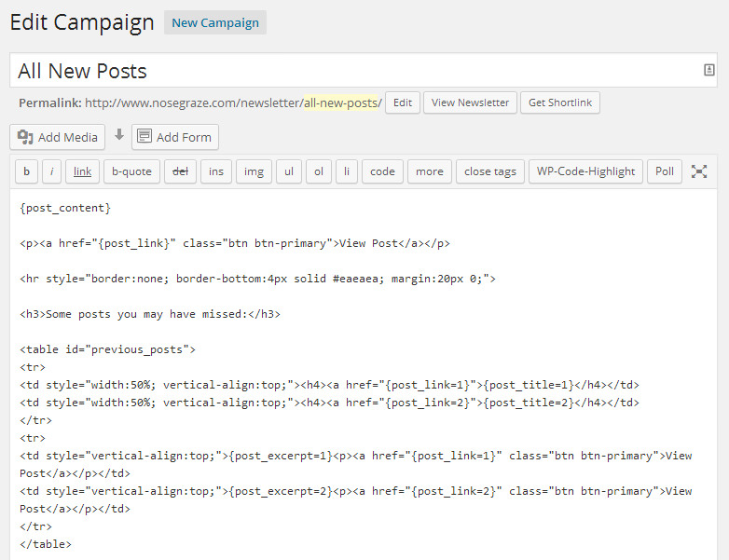Insert a blockquote with b-quote button
The height and width of the screenshot is (560, 729).
(x=131, y=171)
